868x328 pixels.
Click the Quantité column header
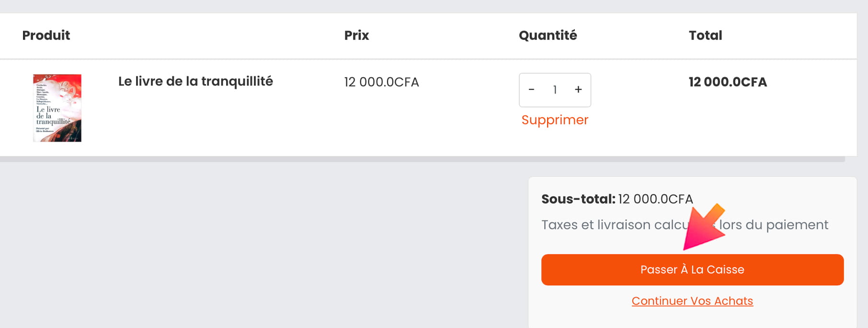coord(548,35)
